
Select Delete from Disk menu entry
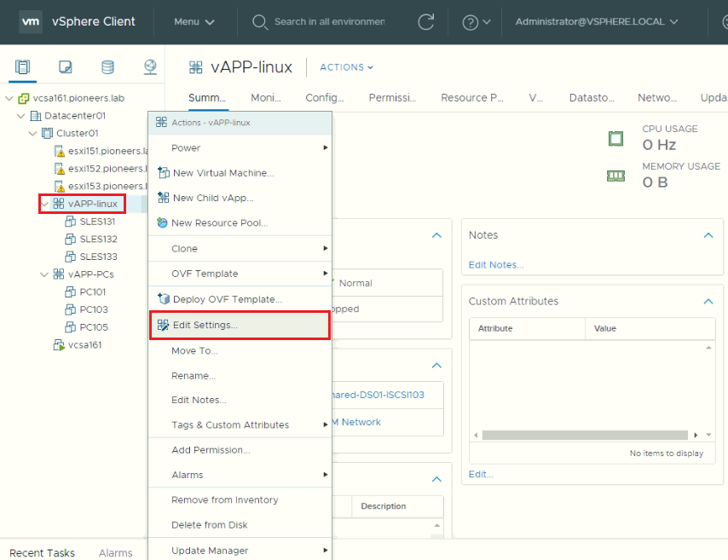[x=240, y=525]
